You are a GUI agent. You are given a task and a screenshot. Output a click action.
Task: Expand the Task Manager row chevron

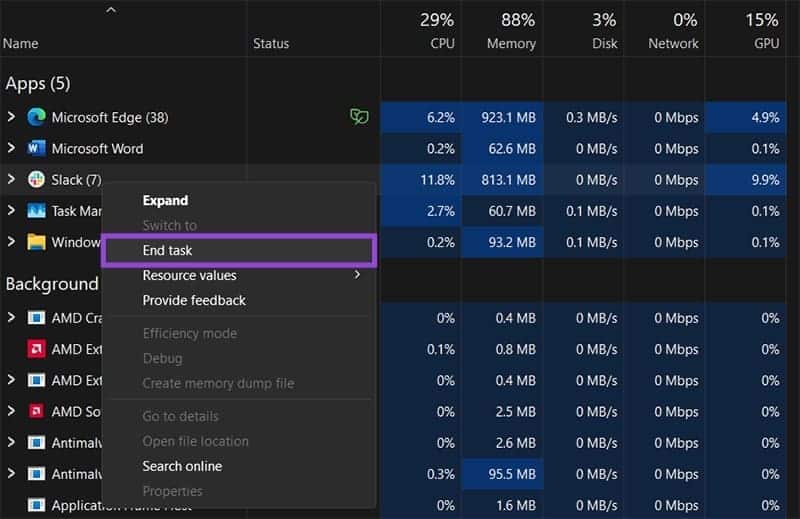(11, 210)
